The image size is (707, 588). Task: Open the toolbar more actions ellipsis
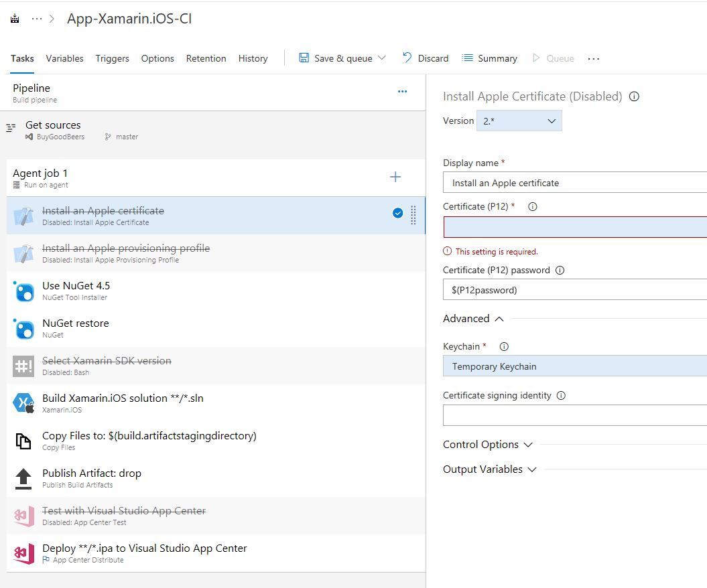[593, 58]
